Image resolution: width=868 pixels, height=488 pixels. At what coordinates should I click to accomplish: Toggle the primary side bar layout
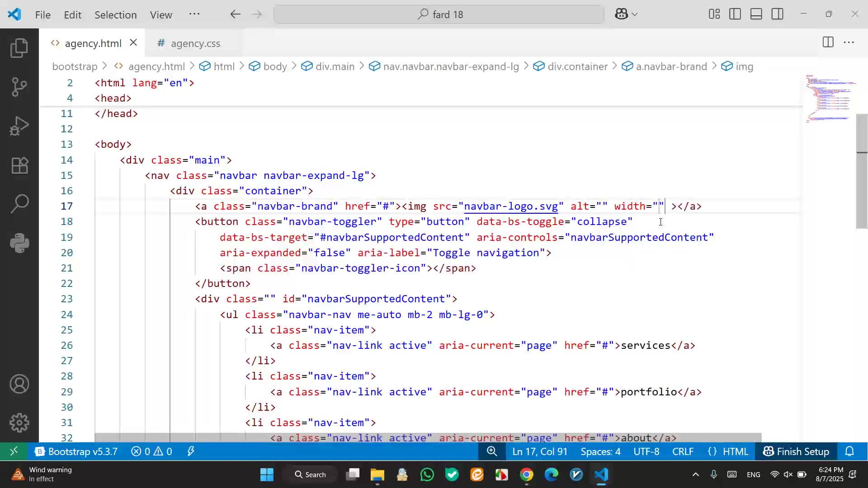(735, 14)
